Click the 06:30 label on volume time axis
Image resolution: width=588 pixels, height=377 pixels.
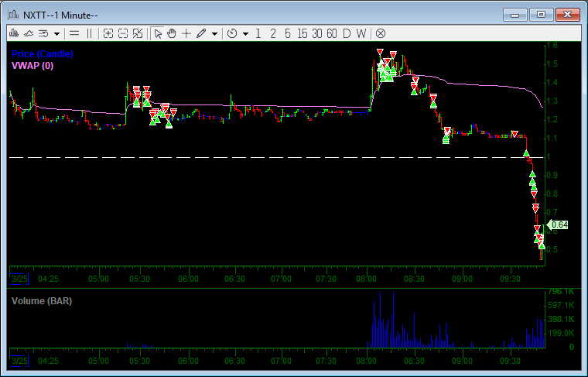point(234,362)
